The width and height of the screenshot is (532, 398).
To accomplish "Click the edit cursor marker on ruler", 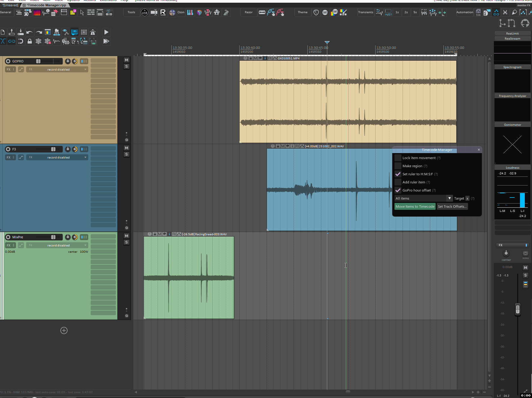I will pyautogui.click(x=327, y=43).
